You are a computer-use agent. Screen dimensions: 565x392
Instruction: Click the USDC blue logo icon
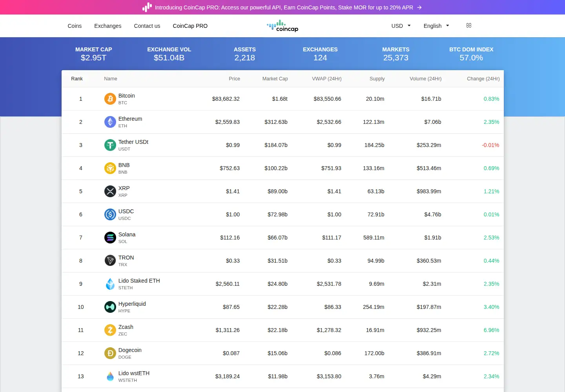click(x=110, y=214)
